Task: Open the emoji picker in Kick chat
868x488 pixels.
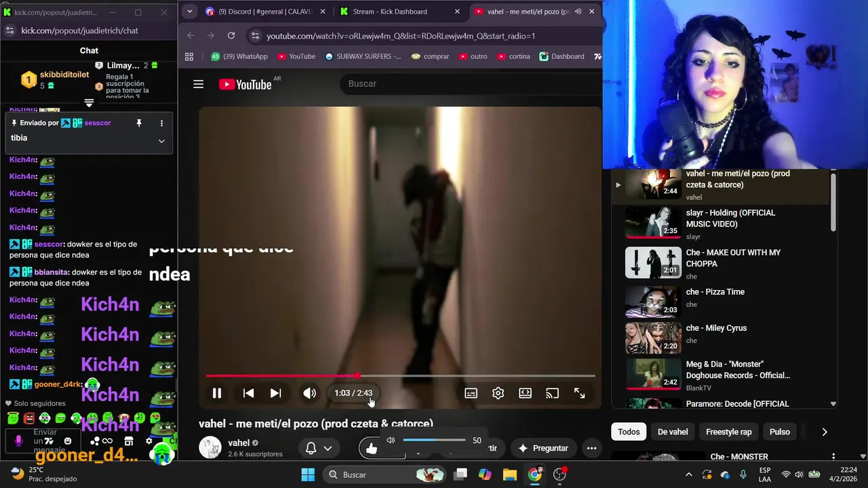Action: 67,441
